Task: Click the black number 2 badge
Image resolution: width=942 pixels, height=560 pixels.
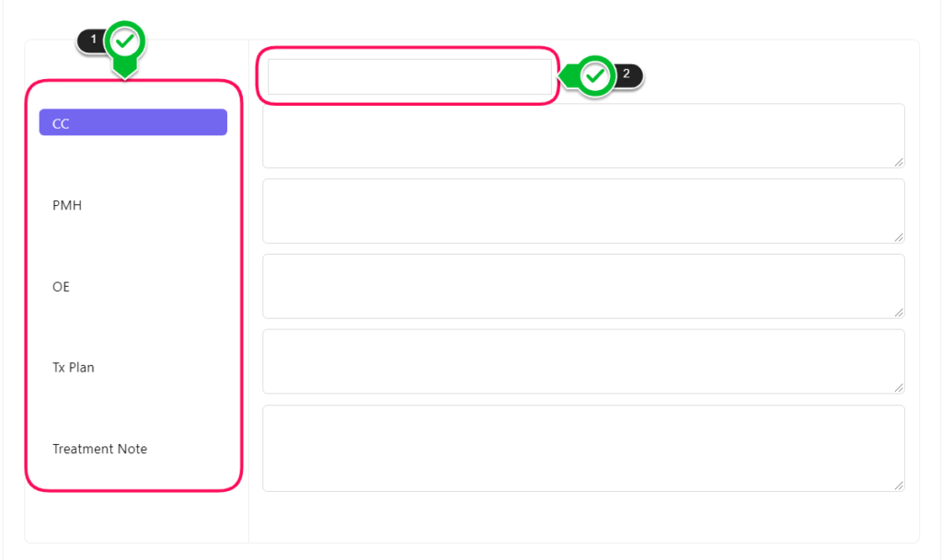Action: 626,74
